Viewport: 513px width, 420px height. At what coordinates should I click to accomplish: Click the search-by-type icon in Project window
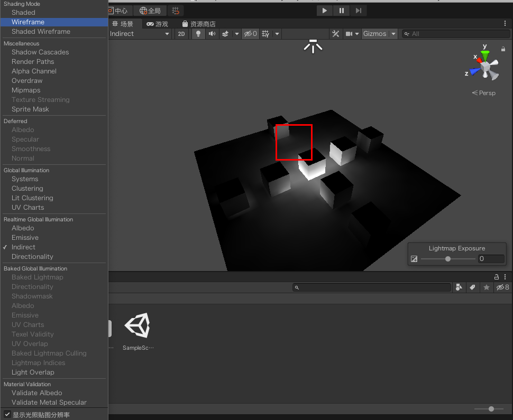point(459,287)
